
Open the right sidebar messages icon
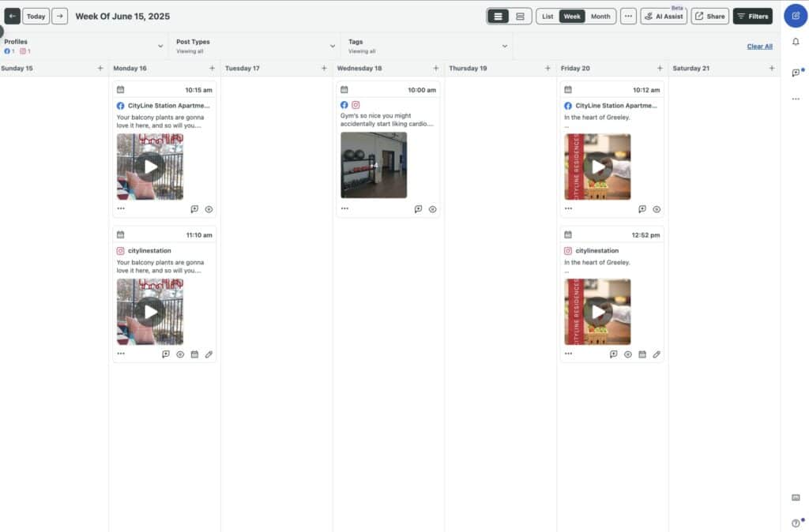point(796,72)
